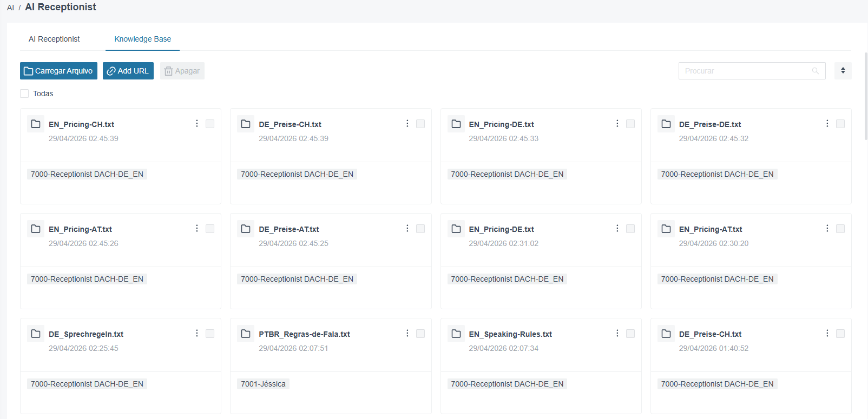Open three-dot menu of DE_Sprechregeln.txt

197,333
